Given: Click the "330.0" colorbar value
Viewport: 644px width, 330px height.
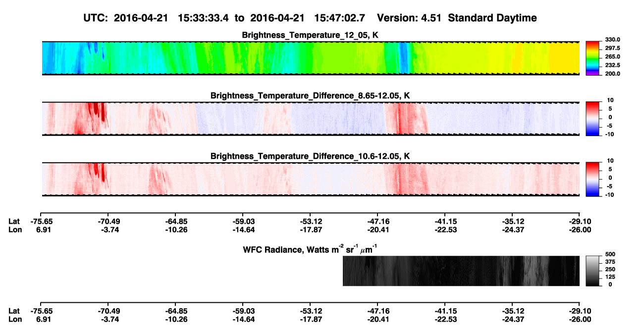Looking at the screenshot, I should (613, 40).
